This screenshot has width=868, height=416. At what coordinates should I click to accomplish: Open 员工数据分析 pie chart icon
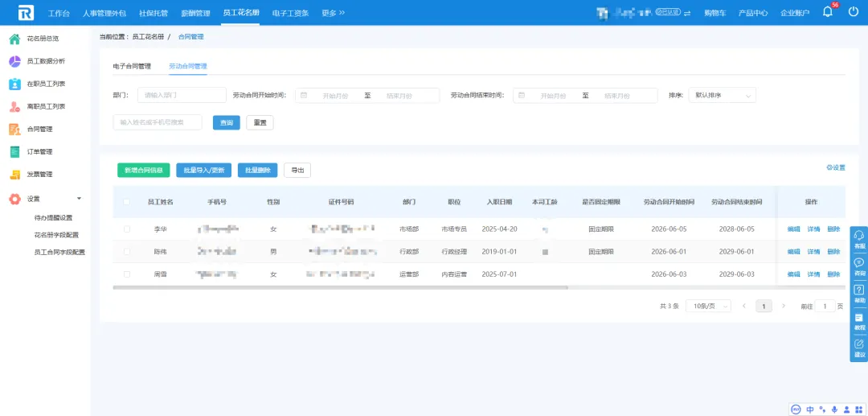(x=15, y=61)
